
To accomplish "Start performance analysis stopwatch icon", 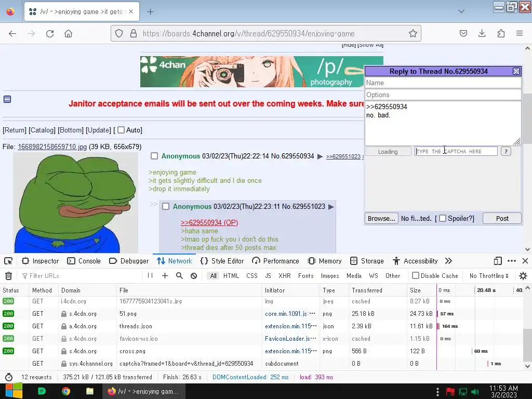I will point(9,377).
